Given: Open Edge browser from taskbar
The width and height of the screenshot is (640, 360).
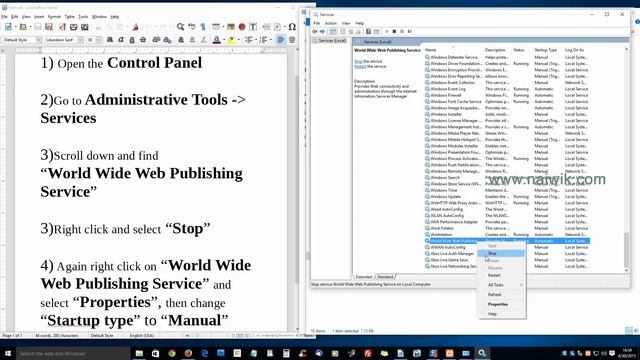Looking at the screenshot, I should pyautogui.click(x=204, y=353).
